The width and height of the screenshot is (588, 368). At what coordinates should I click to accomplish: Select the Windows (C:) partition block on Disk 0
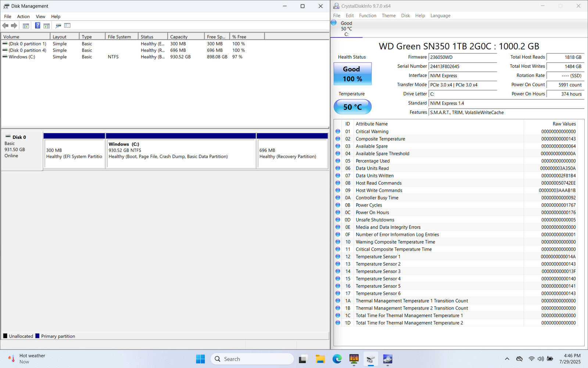tap(181, 153)
